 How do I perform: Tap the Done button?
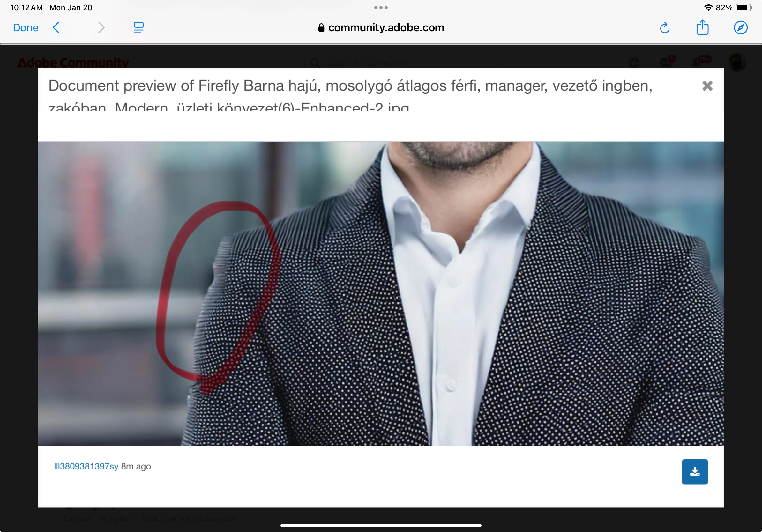[x=26, y=27]
